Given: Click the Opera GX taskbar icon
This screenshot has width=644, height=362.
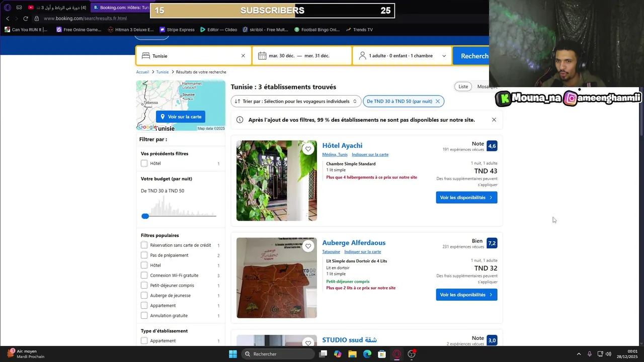Looking at the screenshot, I should pos(397,354).
